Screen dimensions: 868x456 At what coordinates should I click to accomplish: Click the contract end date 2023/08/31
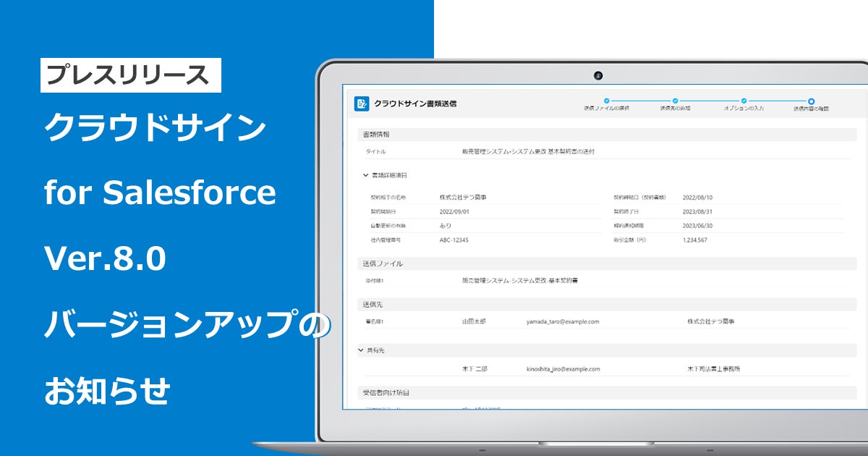click(698, 211)
